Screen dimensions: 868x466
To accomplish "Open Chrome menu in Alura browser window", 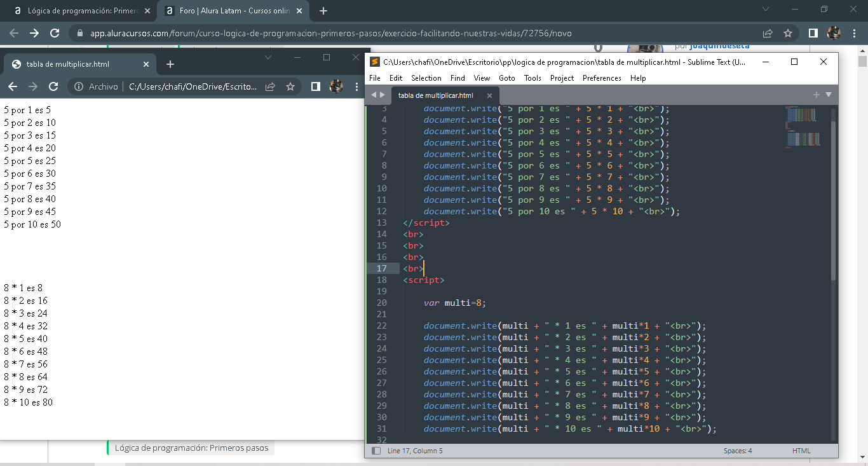I will click(x=855, y=33).
